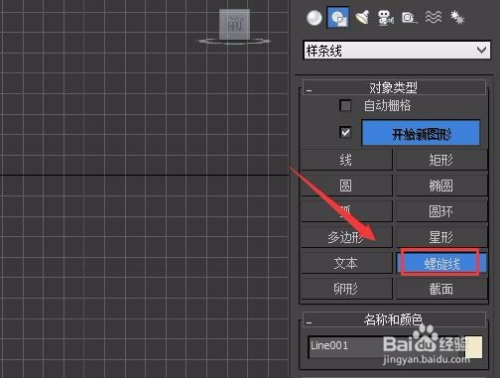Select the 卵形 egg button
The image size is (500, 378).
pos(346,289)
